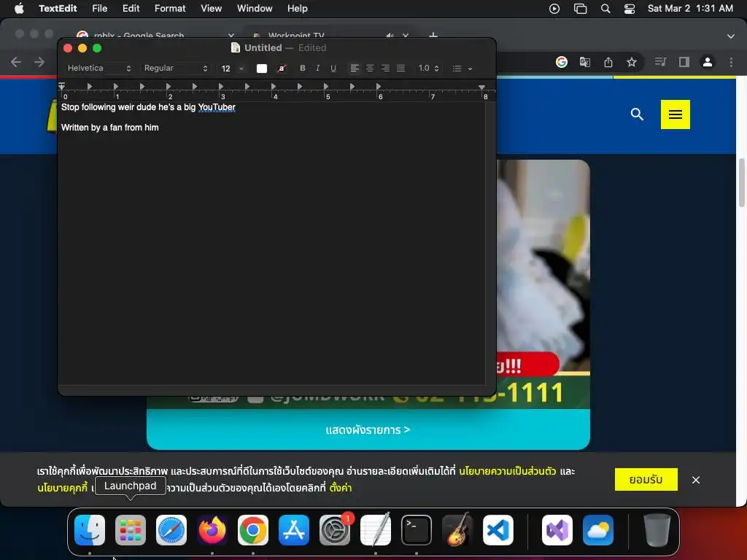Click the date and time in the menu bar
747x560 pixels.
coord(690,8)
